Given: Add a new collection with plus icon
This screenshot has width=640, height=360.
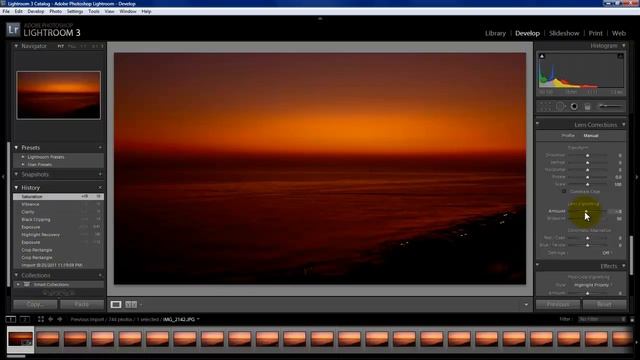Looking at the screenshot, I should [100, 275].
